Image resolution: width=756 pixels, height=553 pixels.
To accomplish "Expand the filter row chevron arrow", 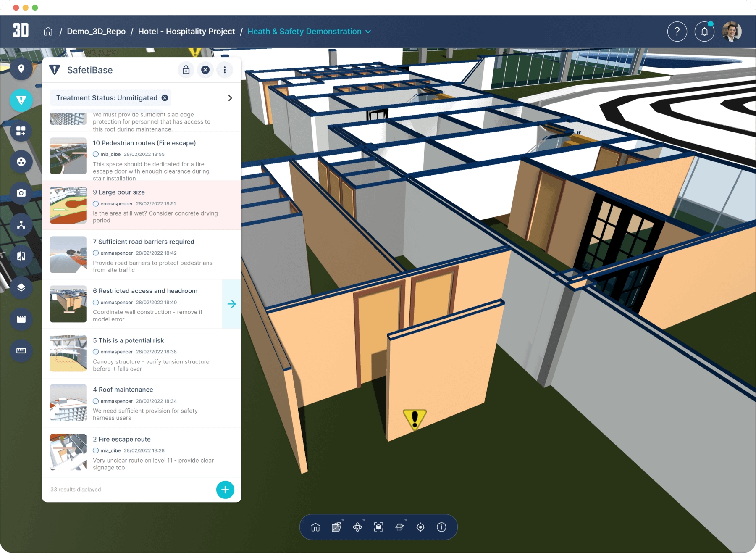I will tap(230, 98).
